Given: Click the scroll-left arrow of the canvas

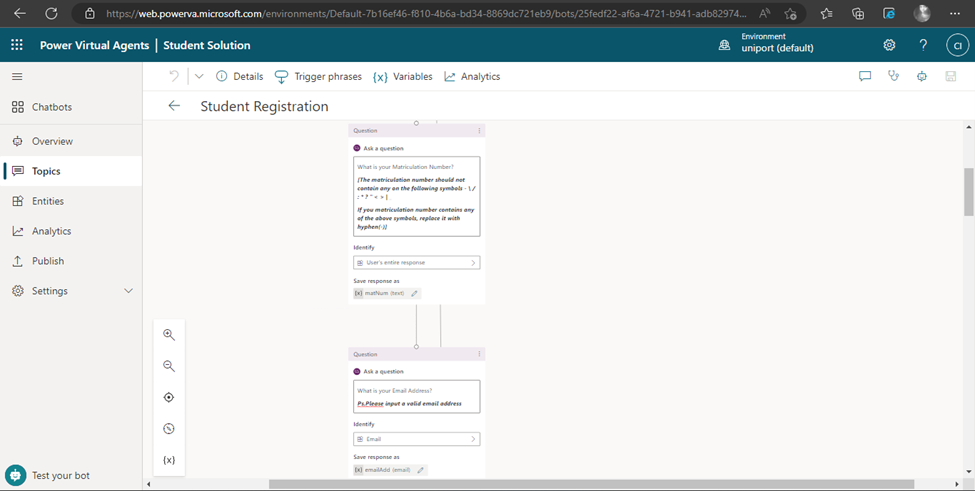Looking at the screenshot, I should tap(149, 484).
